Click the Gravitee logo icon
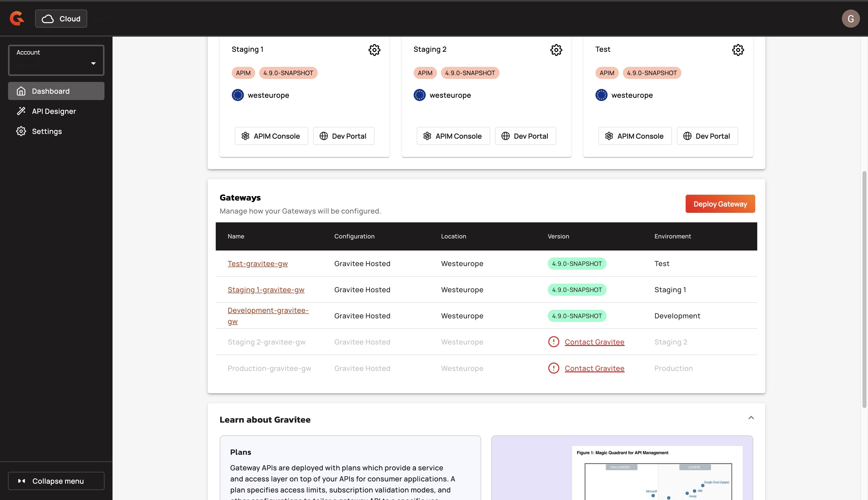The image size is (868, 500). (17, 19)
